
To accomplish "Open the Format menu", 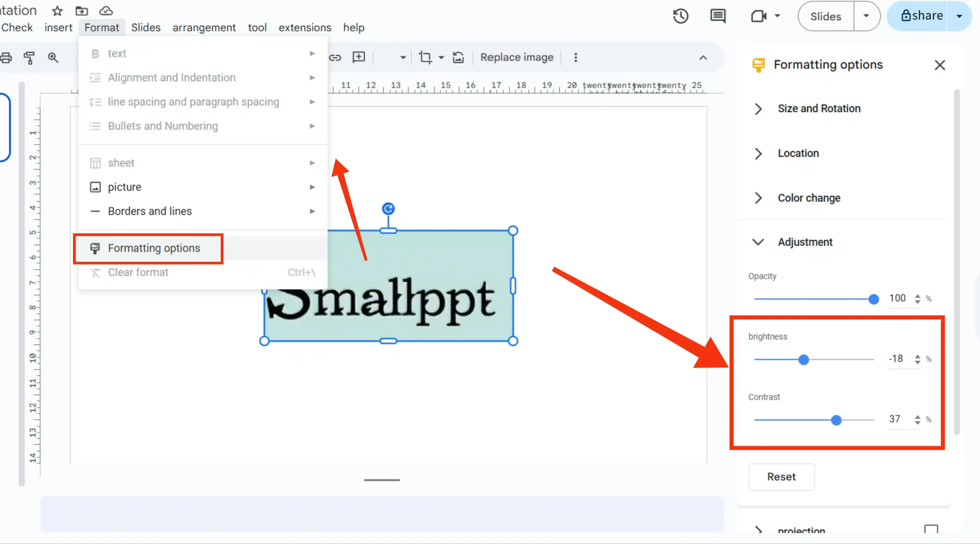I will tap(101, 27).
